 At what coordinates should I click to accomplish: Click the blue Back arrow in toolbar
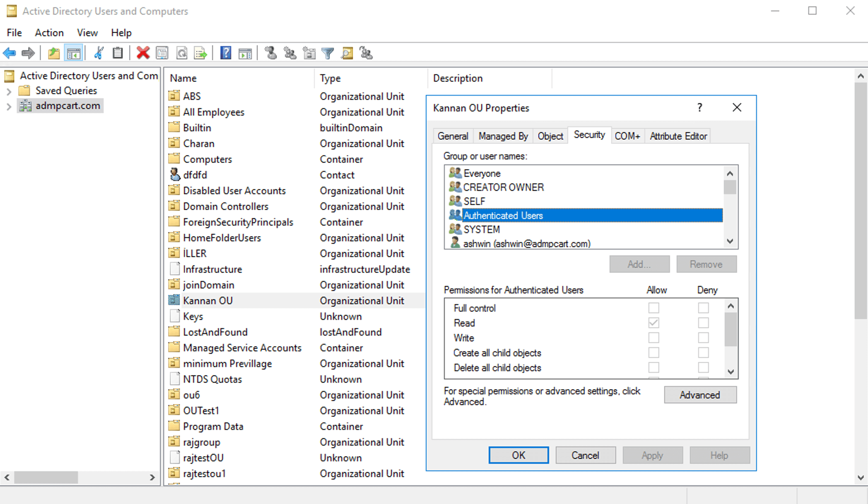coord(9,53)
